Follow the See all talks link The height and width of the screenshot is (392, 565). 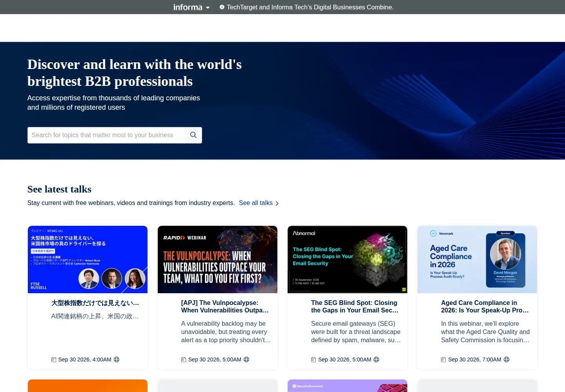click(x=255, y=203)
